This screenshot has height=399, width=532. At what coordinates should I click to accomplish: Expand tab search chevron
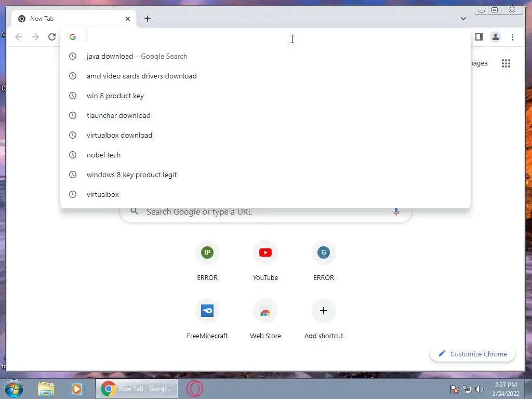click(463, 19)
